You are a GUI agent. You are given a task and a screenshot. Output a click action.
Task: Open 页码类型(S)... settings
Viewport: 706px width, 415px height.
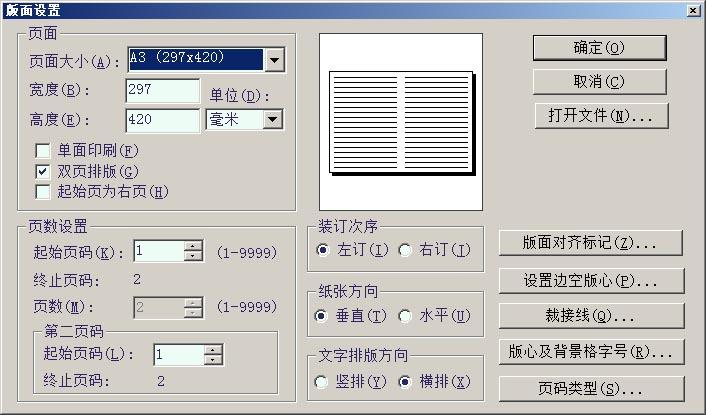pyautogui.click(x=592, y=388)
